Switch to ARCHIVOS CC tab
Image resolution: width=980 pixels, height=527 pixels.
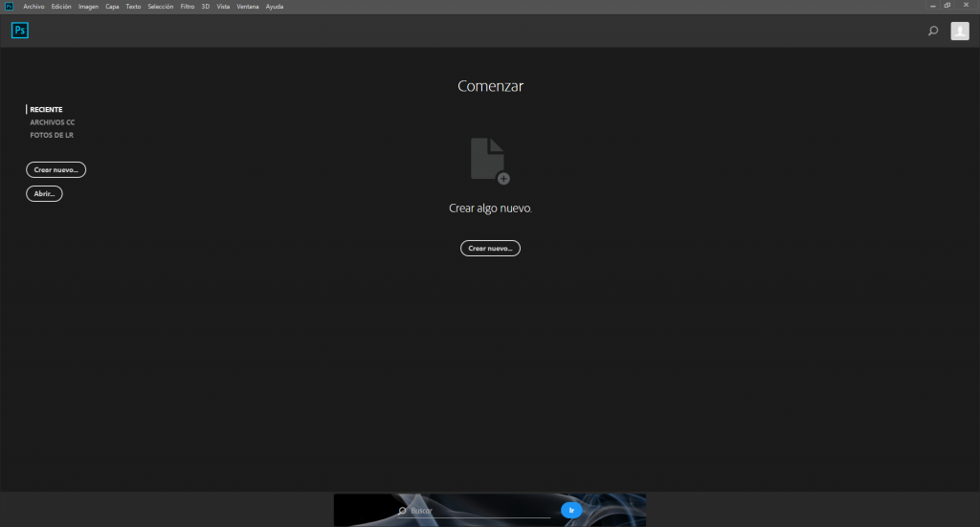click(53, 122)
